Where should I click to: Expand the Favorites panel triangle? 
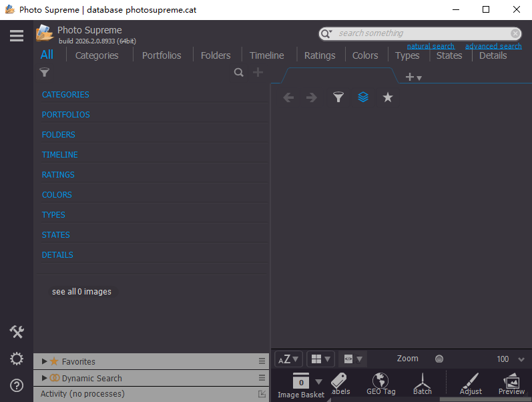click(x=45, y=361)
